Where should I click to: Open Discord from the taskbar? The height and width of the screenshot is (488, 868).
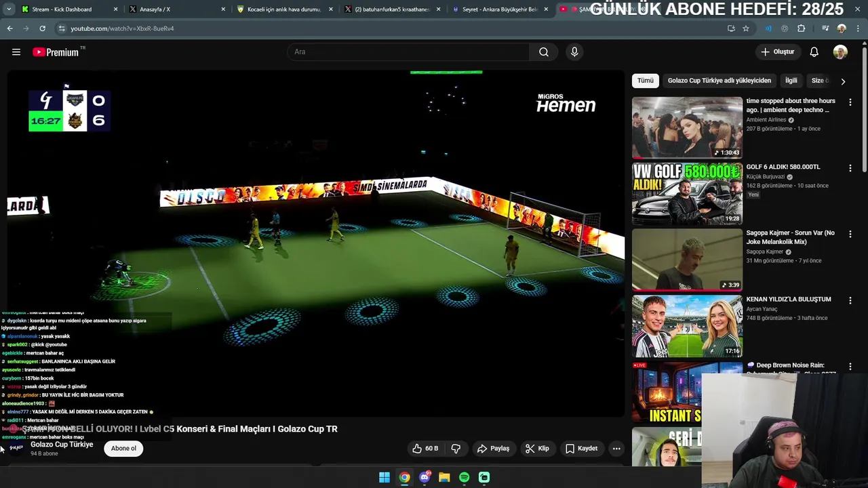tap(425, 477)
